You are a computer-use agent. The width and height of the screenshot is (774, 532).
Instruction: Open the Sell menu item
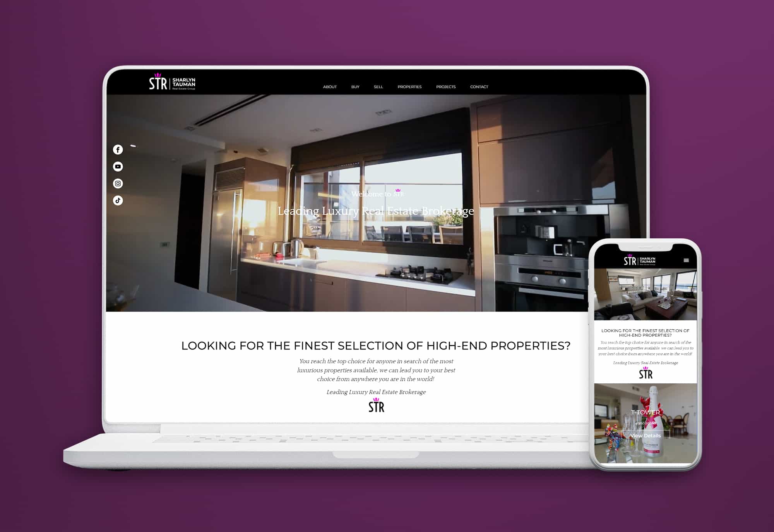click(x=378, y=87)
